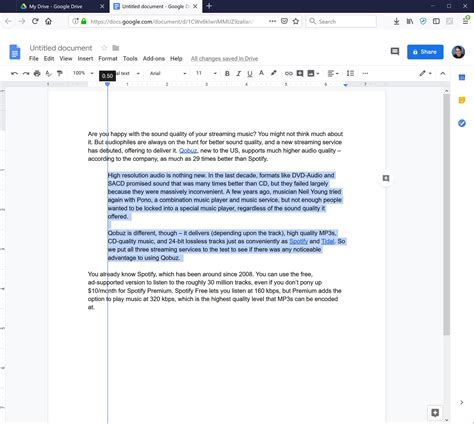Open browser library icon
The width and height of the screenshot is (474, 424).
410,21
